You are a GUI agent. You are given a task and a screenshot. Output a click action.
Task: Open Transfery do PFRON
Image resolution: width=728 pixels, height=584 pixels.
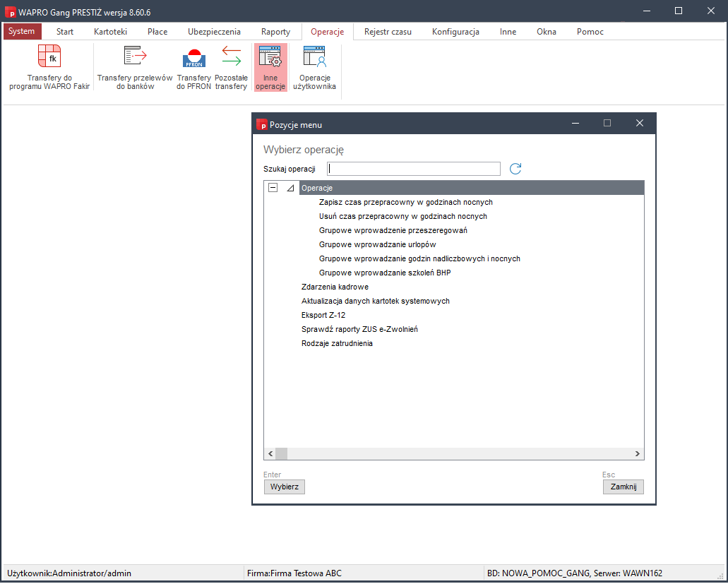tap(193, 68)
